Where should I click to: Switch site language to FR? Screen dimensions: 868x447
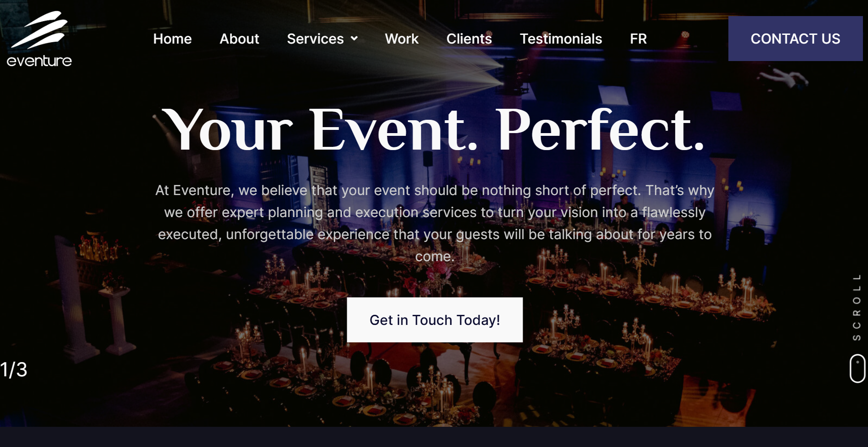[638, 39]
